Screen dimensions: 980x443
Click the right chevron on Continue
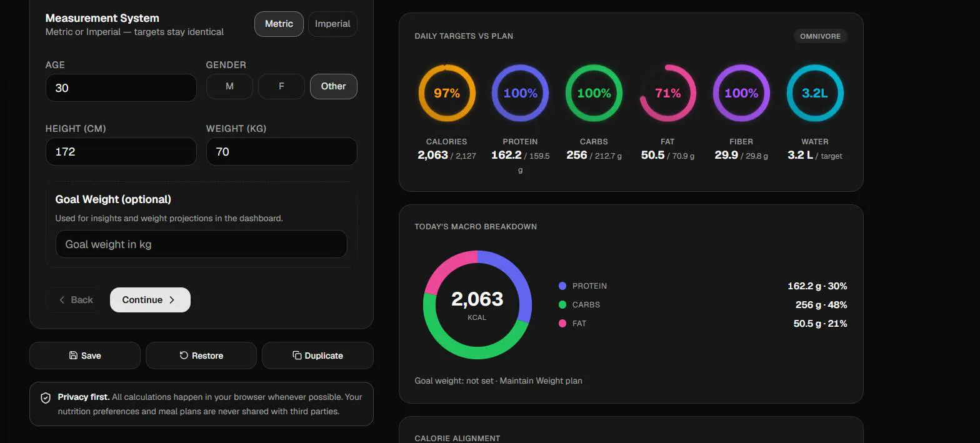point(172,300)
